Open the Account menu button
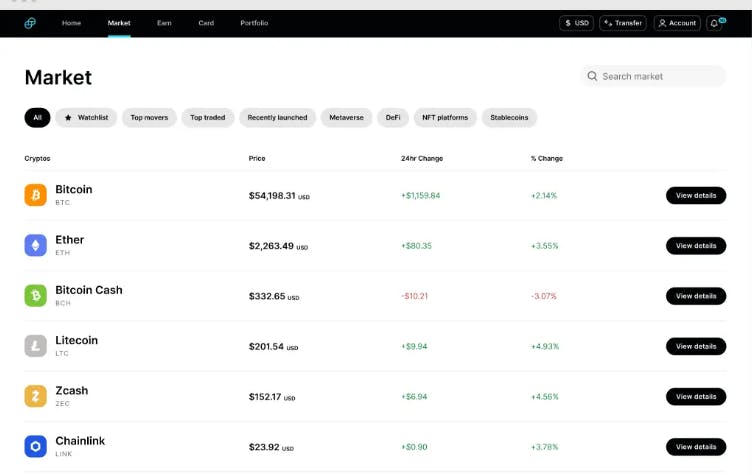The image size is (752, 475). pos(677,23)
